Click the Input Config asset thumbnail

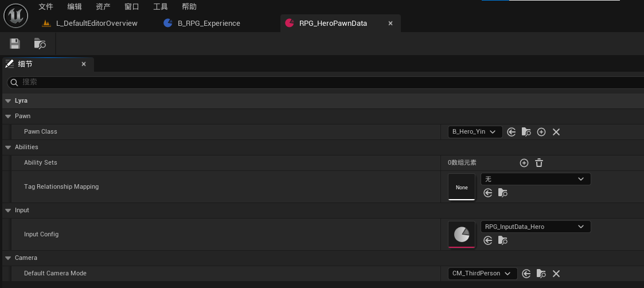(462, 235)
